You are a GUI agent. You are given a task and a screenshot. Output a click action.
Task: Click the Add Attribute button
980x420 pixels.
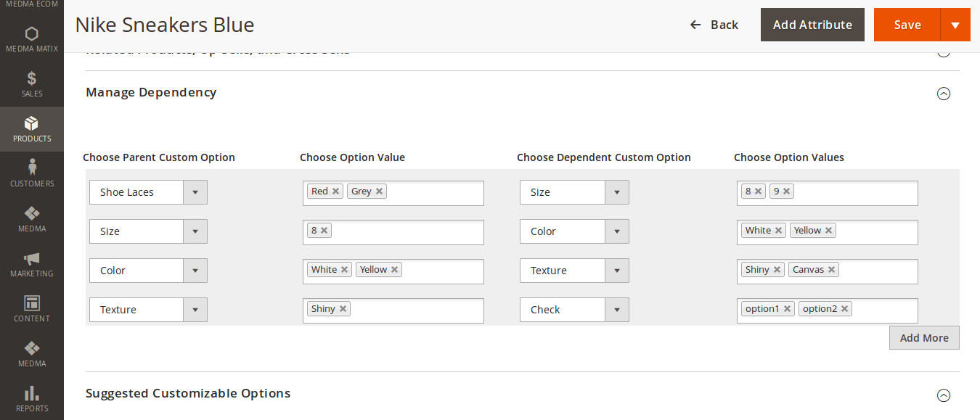pos(812,25)
